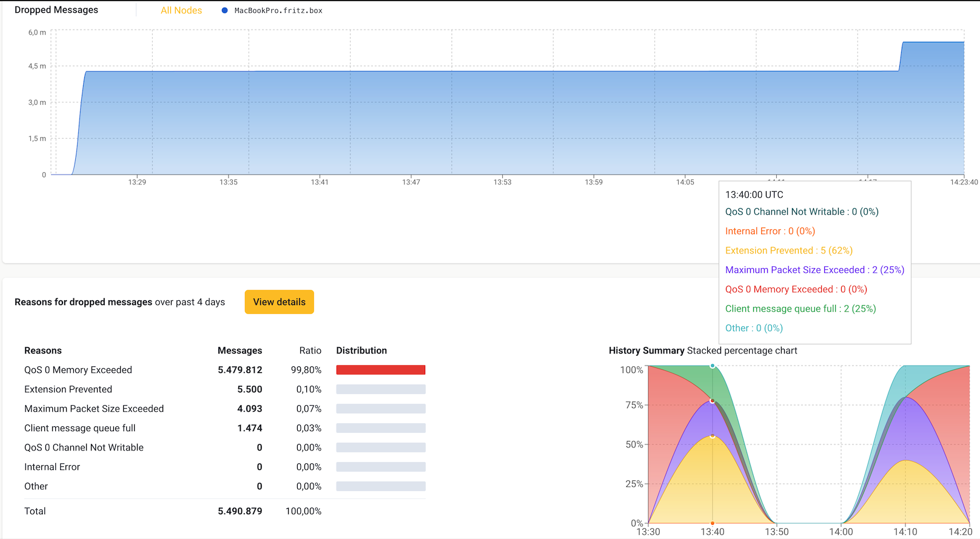This screenshot has height=539, width=980.
Task: Click the 13:50 label on the History Summary axis
Action: click(x=777, y=532)
